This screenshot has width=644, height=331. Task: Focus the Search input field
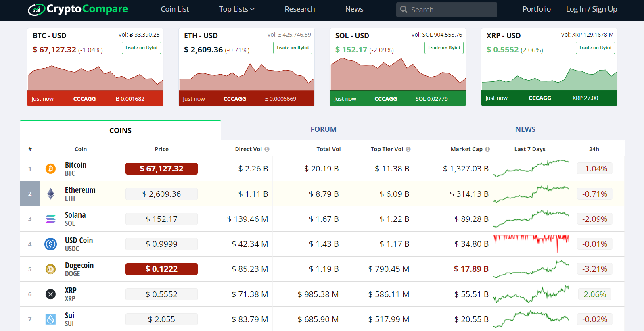[447, 10]
